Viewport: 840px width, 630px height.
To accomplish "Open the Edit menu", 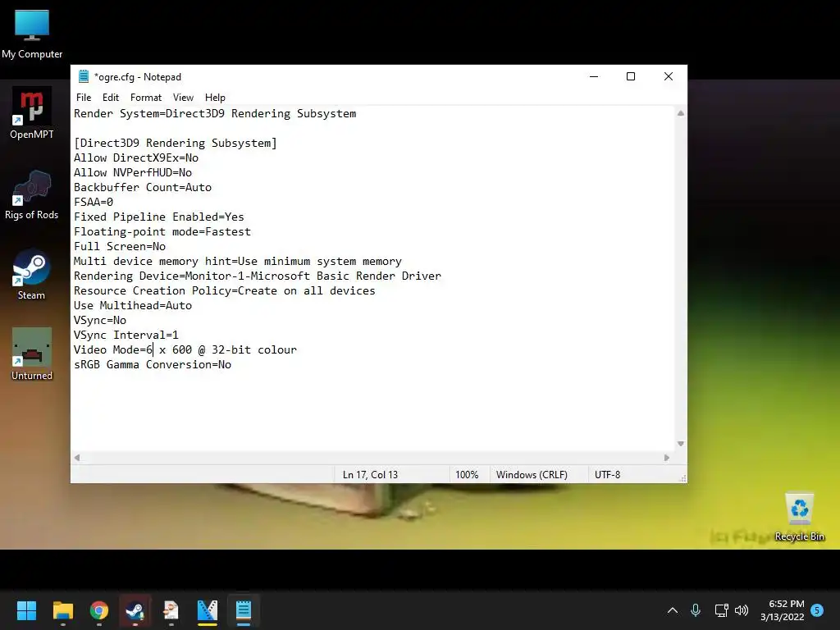I will [x=111, y=98].
